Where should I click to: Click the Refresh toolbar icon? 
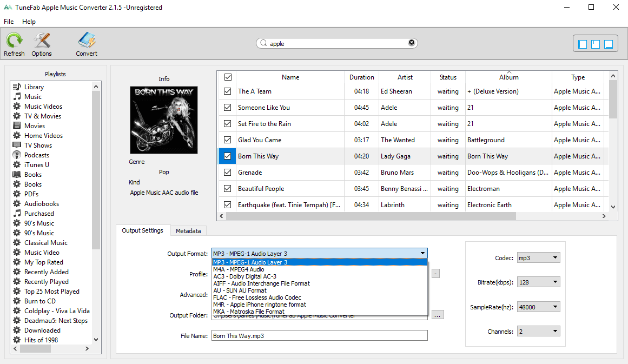click(15, 44)
